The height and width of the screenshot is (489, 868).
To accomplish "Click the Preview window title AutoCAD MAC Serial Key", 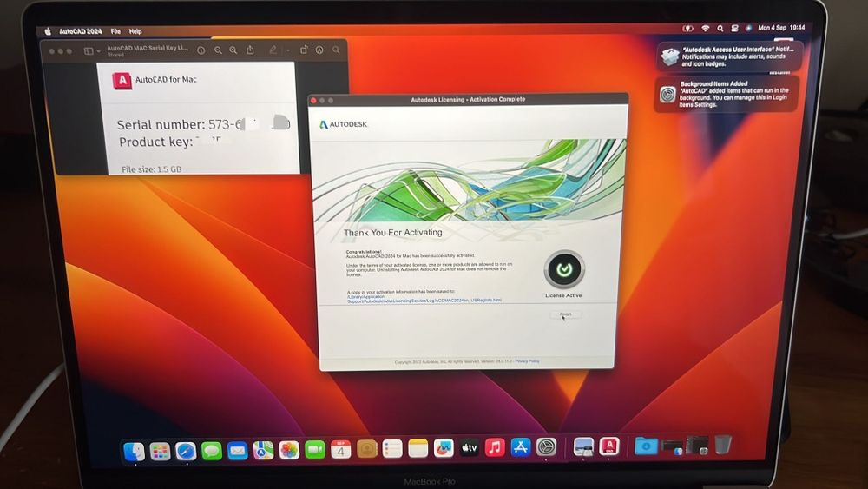I will (x=148, y=48).
